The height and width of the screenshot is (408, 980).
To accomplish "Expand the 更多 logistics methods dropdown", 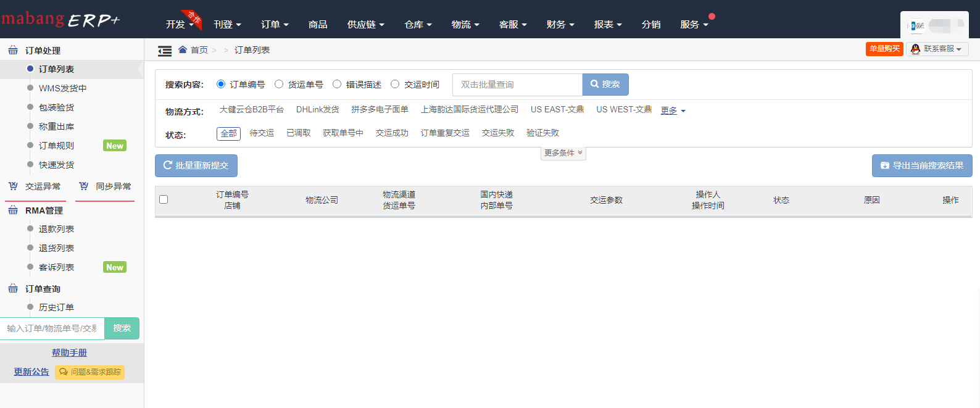I will pos(673,110).
